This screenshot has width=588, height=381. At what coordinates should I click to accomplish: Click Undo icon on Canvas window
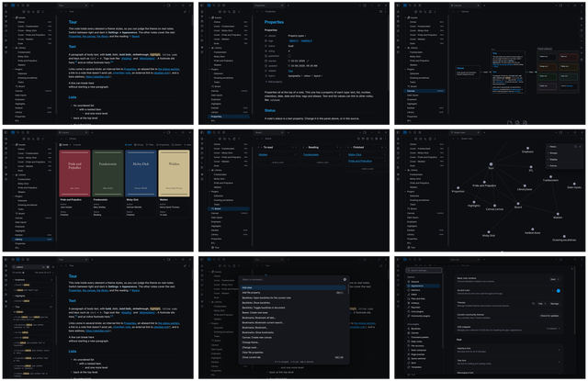click(582, 48)
